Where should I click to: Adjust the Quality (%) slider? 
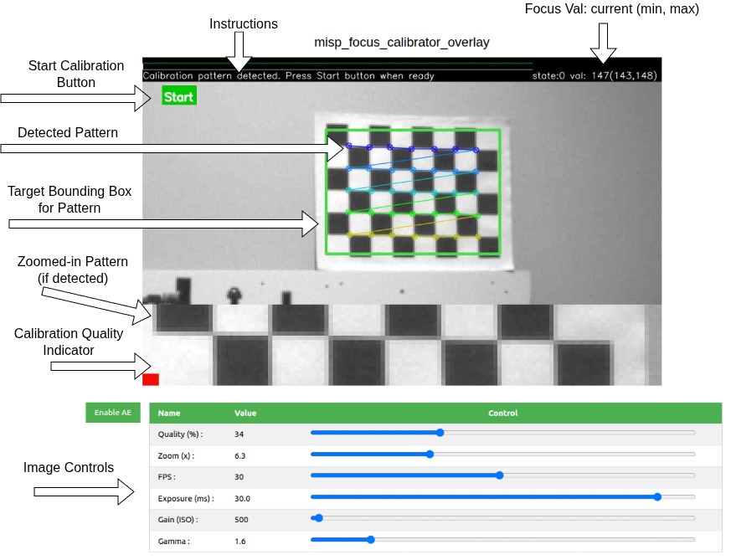(x=439, y=433)
